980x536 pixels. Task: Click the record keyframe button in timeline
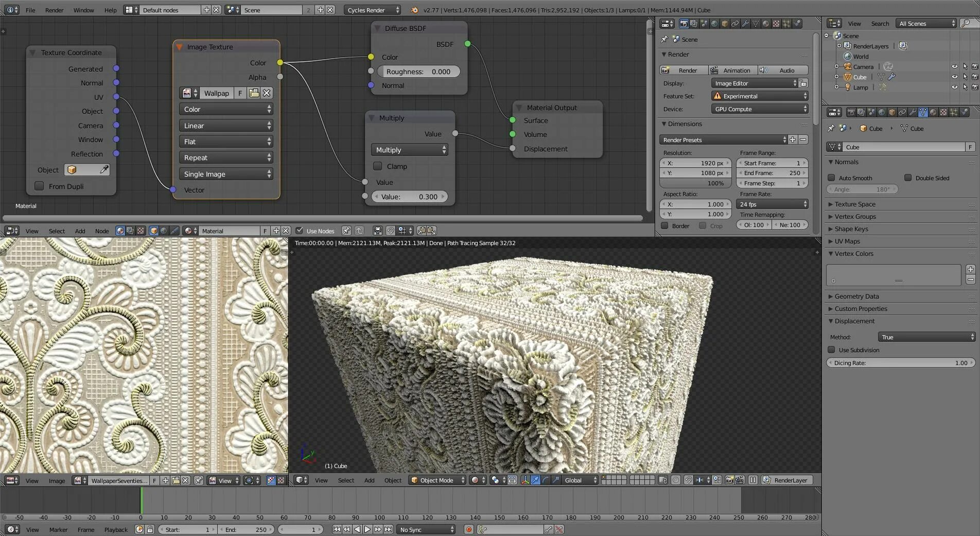pos(468,529)
